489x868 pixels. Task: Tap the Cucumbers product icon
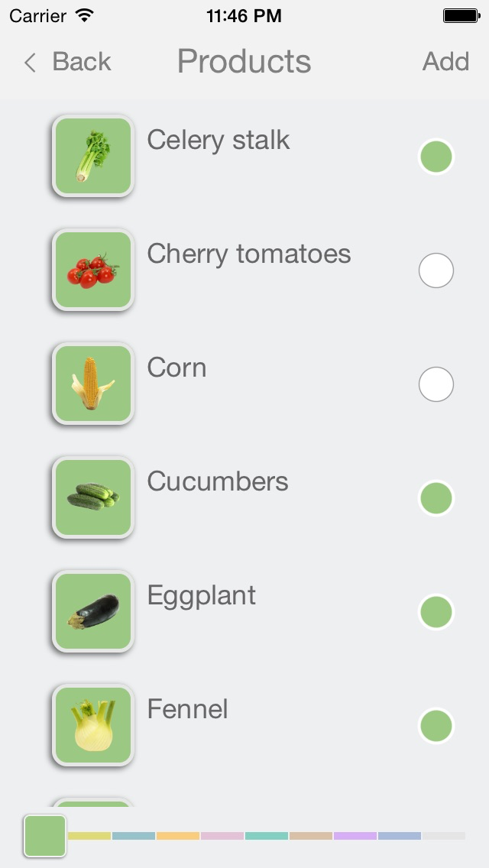click(x=92, y=497)
